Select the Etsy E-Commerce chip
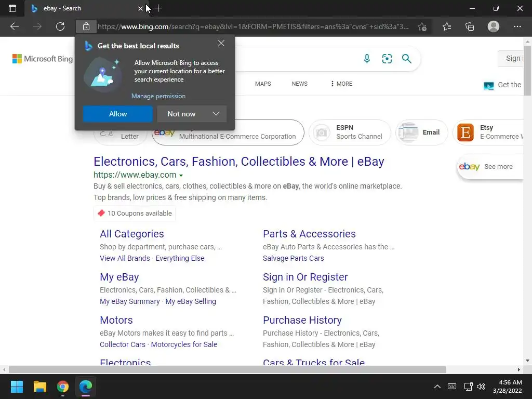This screenshot has height=399, width=532. click(488, 132)
